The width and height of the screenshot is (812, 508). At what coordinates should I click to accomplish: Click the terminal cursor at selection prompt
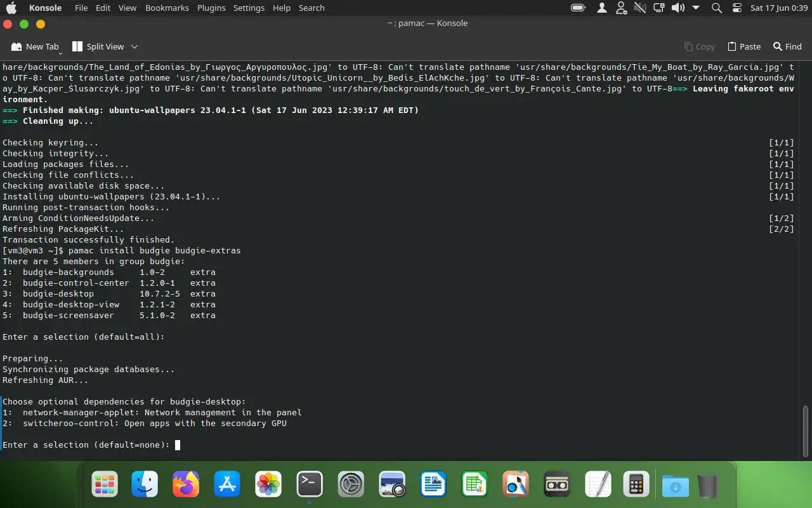pos(178,444)
